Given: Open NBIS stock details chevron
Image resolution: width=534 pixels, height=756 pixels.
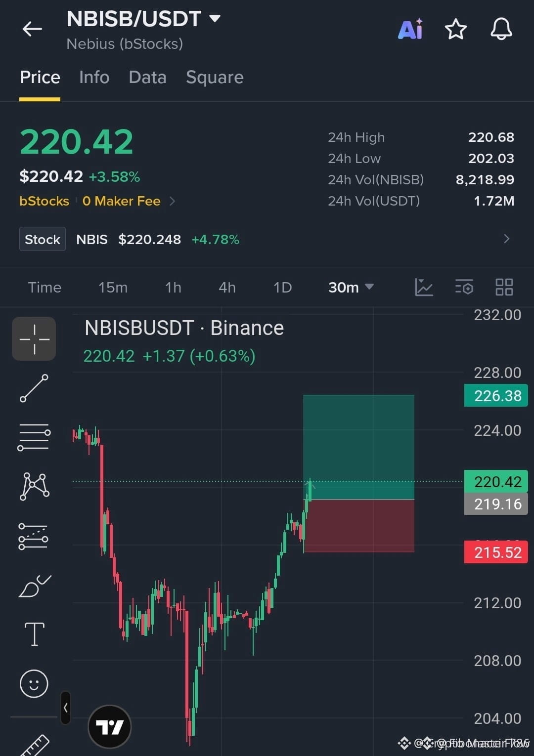Looking at the screenshot, I should click(x=506, y=239).
